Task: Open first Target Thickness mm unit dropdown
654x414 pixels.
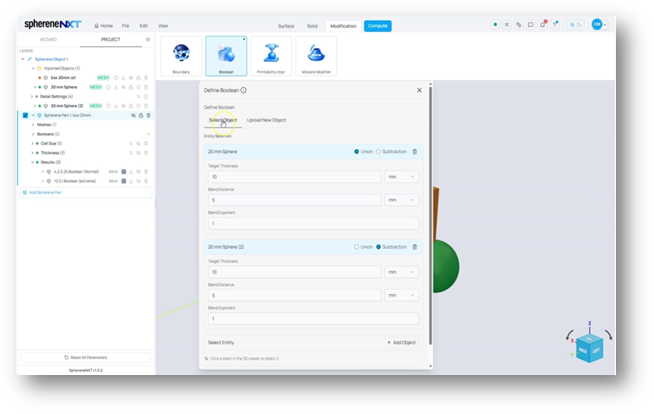Action: [x=402, y=177]
